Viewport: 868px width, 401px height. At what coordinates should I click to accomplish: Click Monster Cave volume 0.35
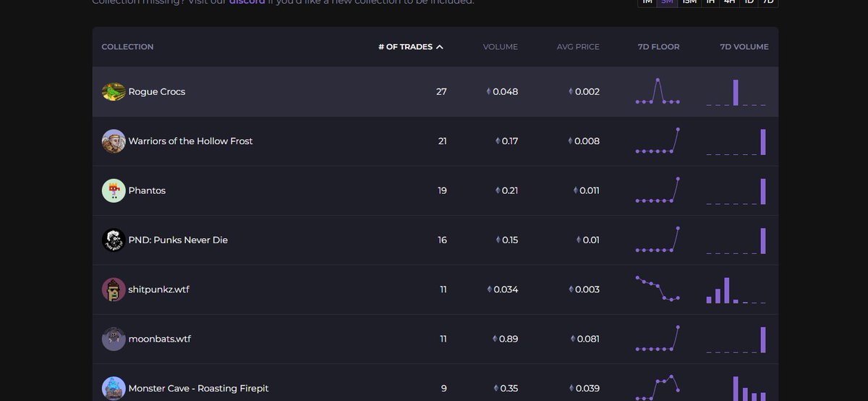click(505, 388)
